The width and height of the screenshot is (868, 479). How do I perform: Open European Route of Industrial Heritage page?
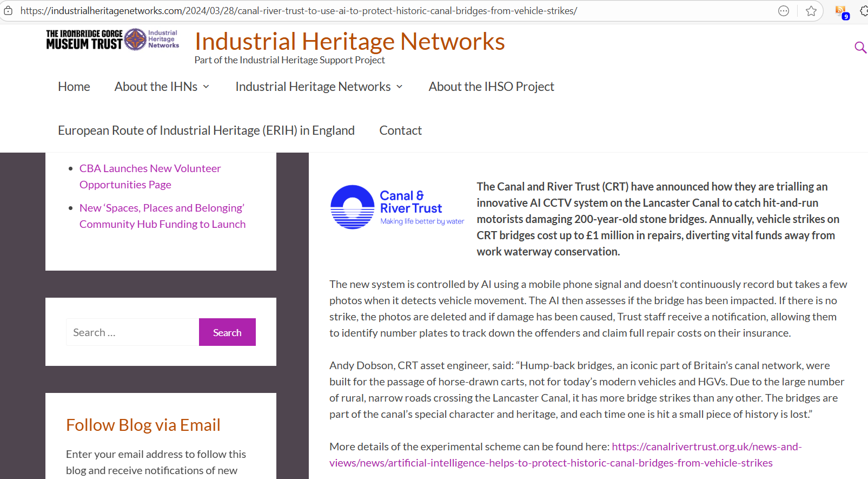pos(206,130)
